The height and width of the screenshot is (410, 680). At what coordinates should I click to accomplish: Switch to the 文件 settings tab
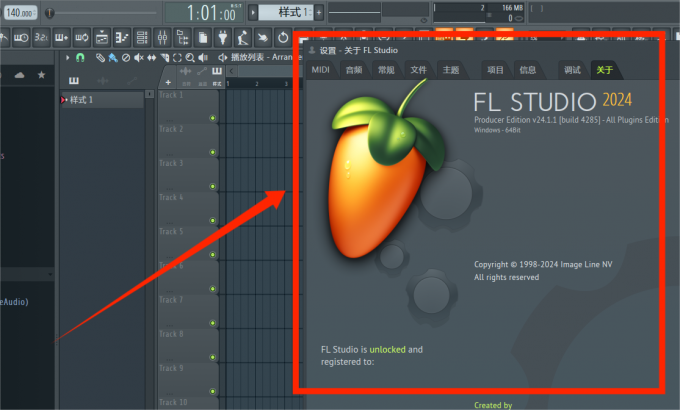418,70
